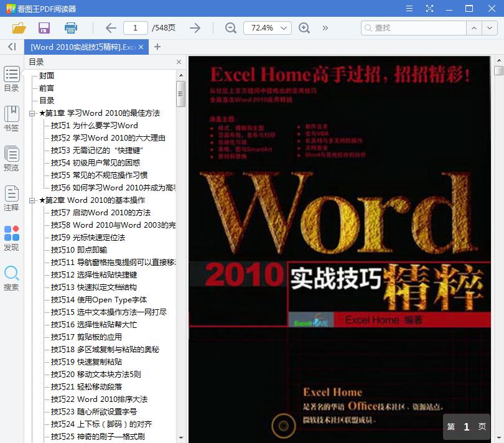Jump to 封面 in the outline
504x443 pixels.
point(47,76)
